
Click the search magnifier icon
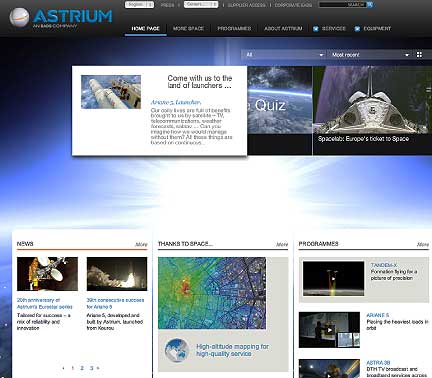click(370, 5)
